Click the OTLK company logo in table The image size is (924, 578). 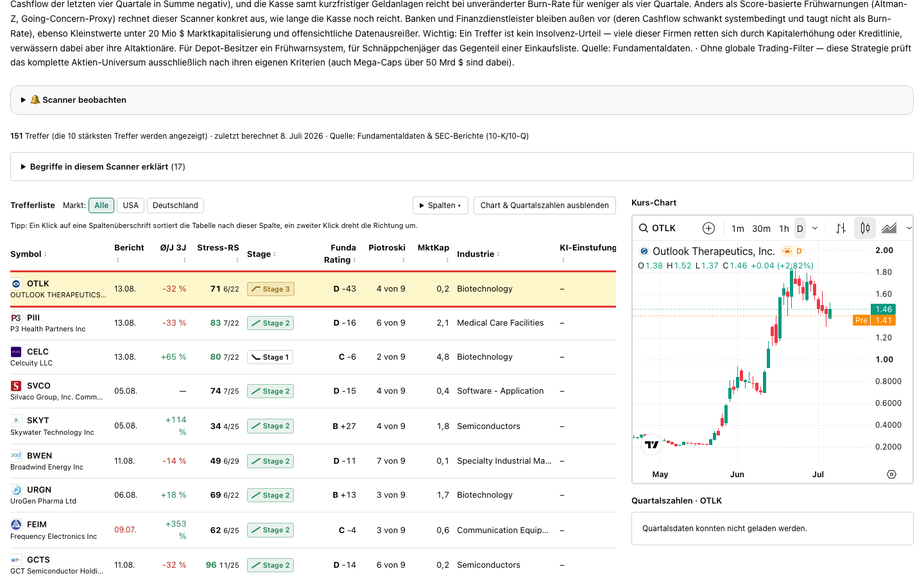[16, 283]
